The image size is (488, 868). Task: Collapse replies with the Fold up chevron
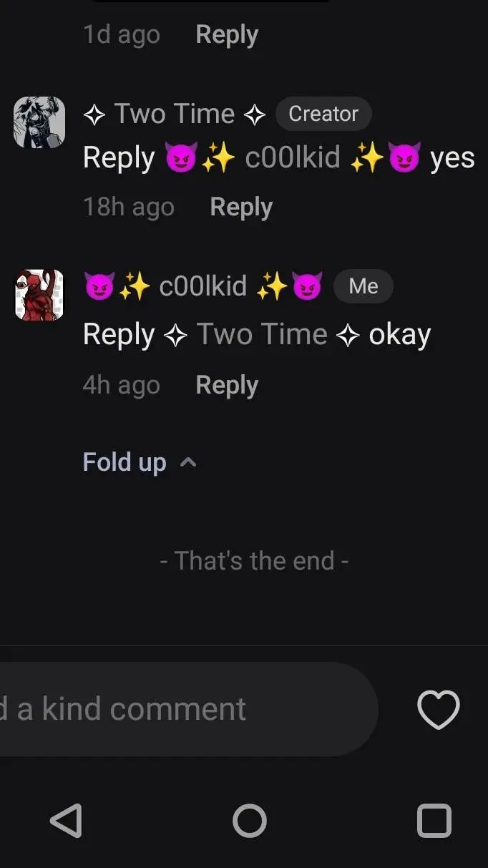tap(188, 462)
